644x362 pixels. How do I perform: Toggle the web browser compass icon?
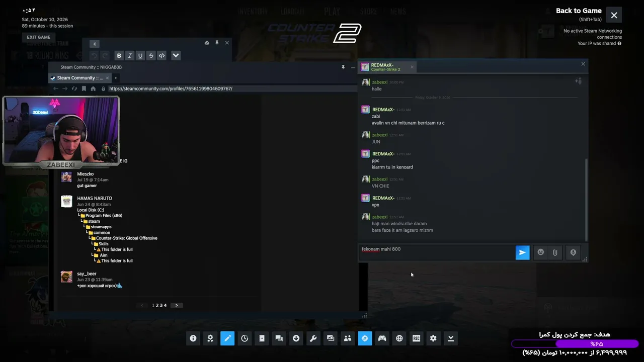[x=365, y=338]
